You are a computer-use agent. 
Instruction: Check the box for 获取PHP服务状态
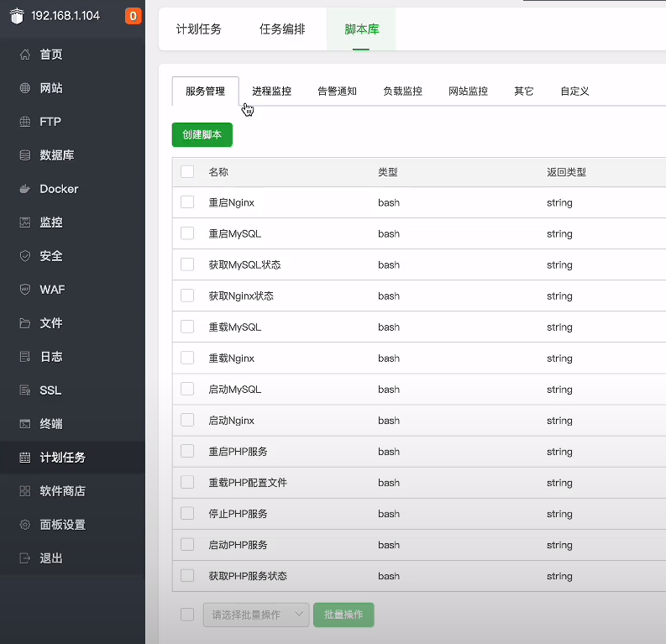187,576
